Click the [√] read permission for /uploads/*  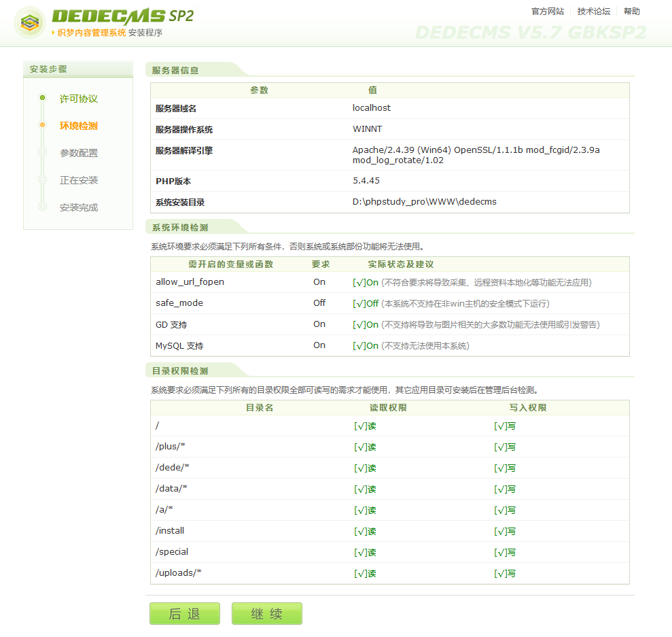[365, 572]
